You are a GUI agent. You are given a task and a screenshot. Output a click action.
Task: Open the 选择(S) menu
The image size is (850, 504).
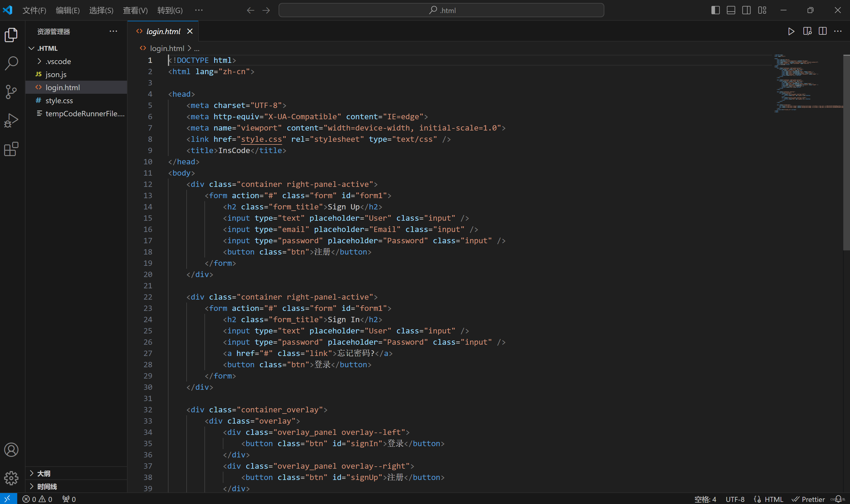(x=101, y=10)
